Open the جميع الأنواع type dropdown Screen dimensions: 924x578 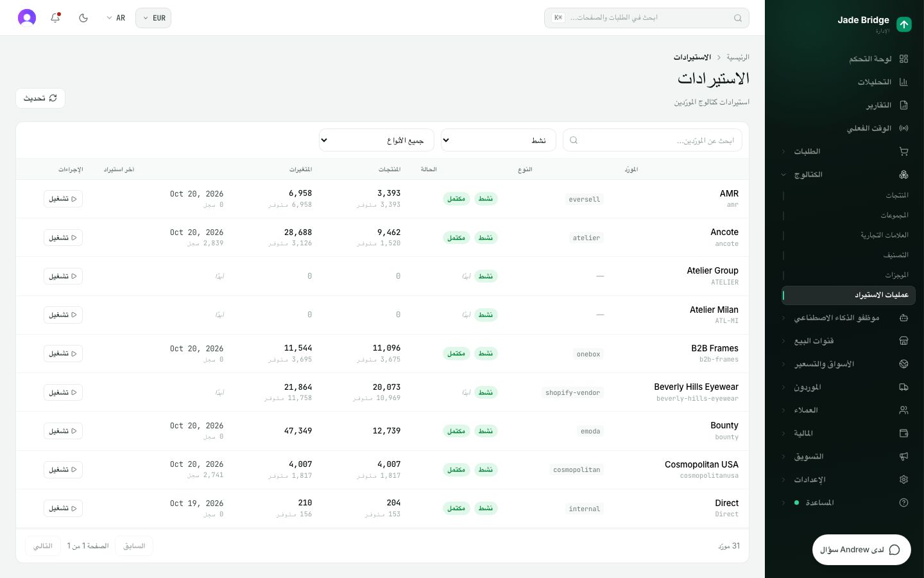[377, 140]
